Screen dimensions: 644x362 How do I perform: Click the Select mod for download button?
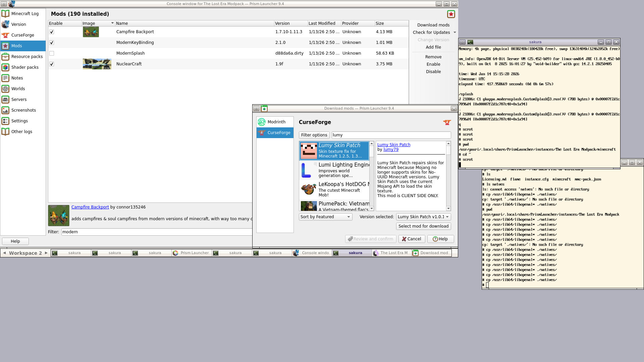click(x=423, y=226)
